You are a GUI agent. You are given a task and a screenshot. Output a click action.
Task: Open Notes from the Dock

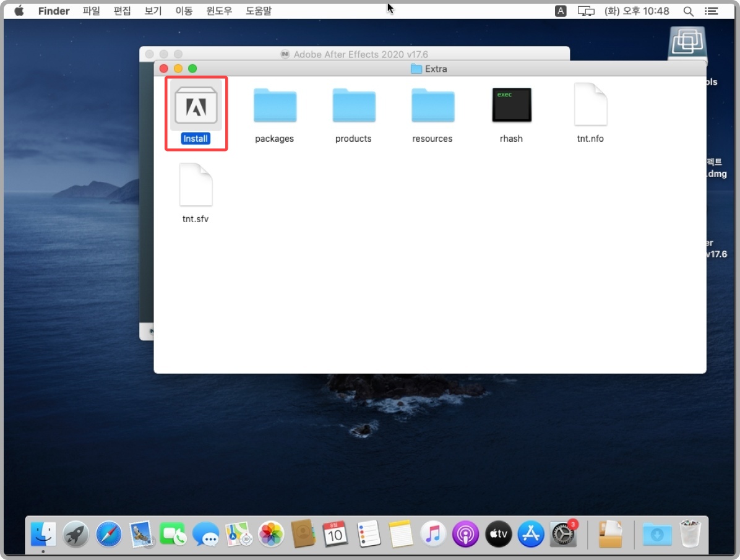pos(401,535)
